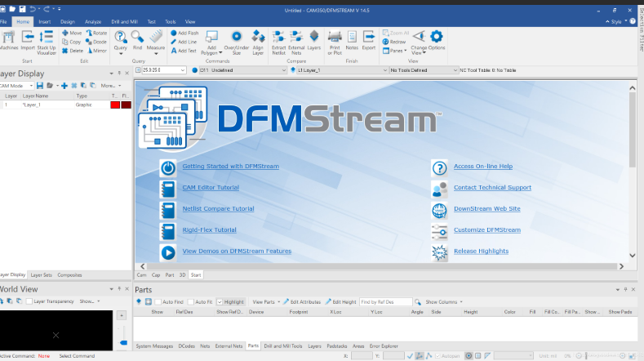Click the Add Text command
This screenshot has height=361, width=644.
[x=184, y=51]
